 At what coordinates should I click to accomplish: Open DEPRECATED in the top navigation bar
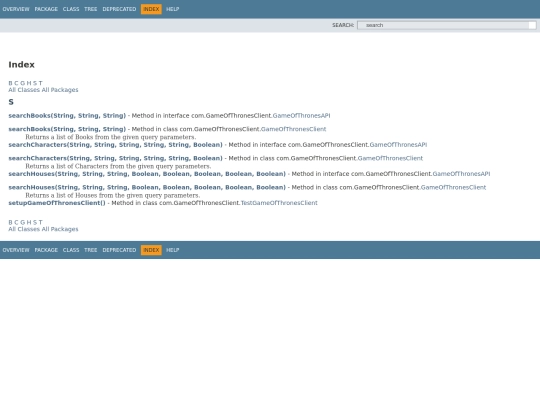[119, 9]
